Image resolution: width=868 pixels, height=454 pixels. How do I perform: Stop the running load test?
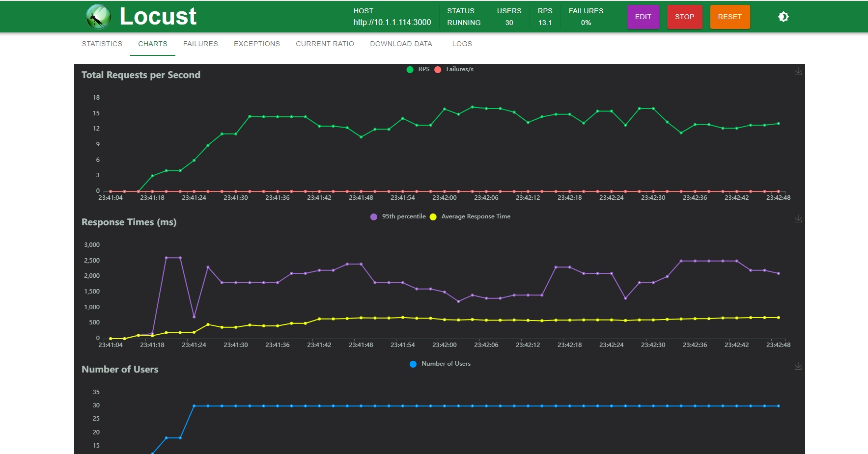(684, 17)
